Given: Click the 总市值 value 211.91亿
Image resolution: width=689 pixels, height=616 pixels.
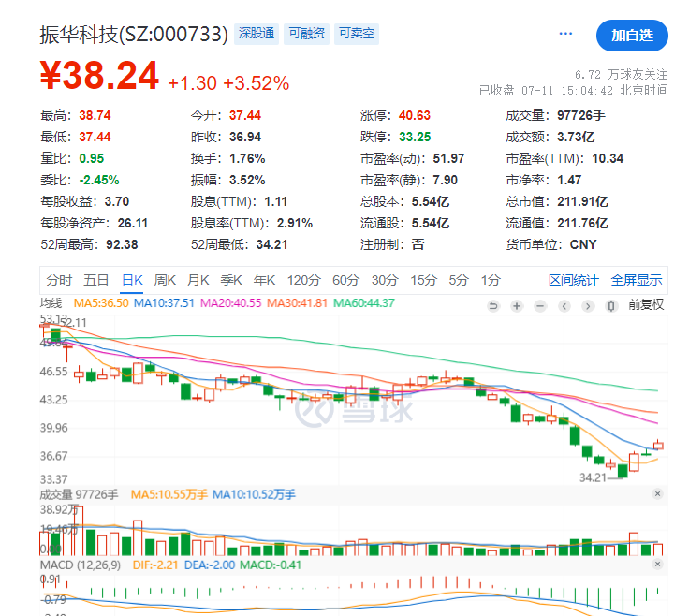Looking at the screenshot, I should pos(582,201).
